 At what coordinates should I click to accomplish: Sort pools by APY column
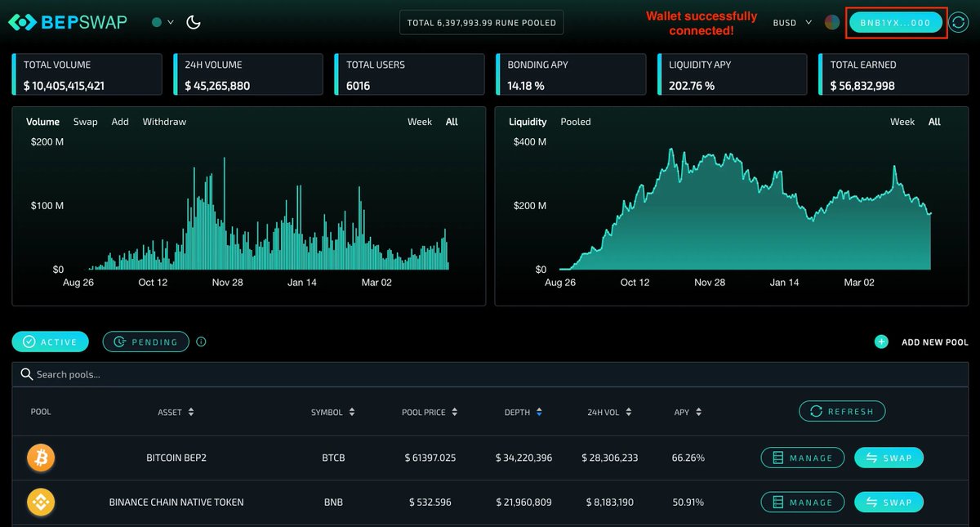(x=687, y=412)
